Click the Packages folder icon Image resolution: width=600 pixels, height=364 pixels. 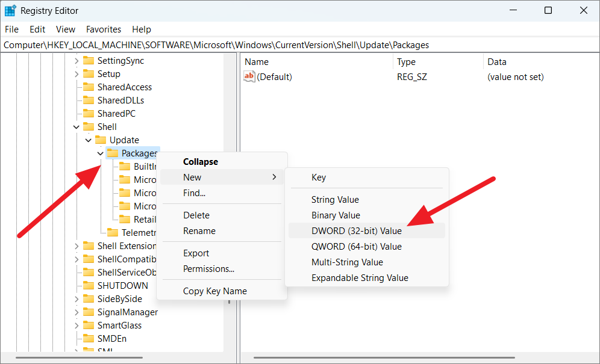point(113,153)
